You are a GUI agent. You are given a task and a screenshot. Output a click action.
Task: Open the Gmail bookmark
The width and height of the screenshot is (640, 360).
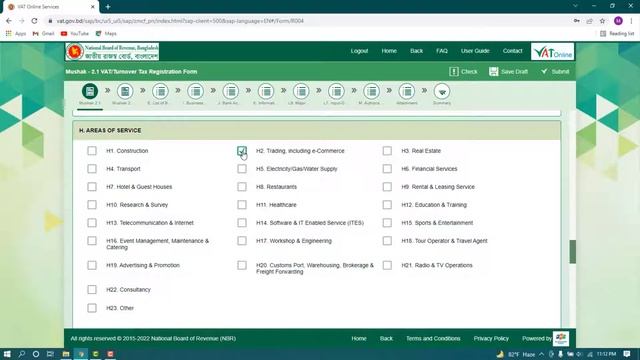[43, 33]
